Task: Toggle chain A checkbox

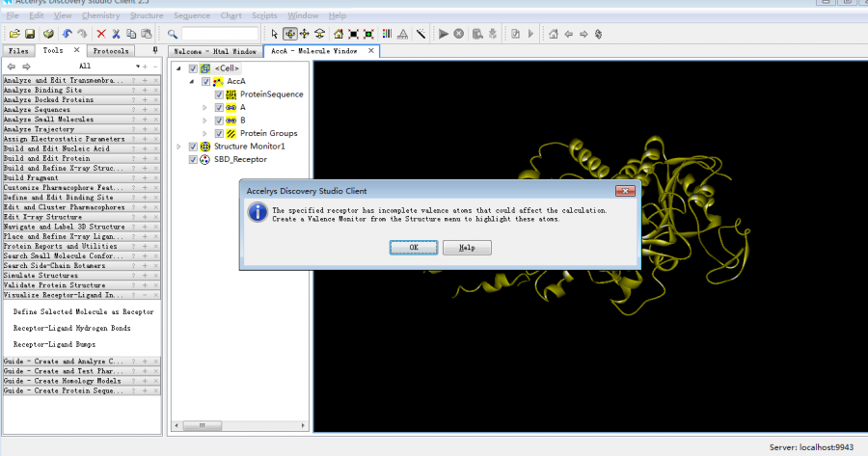Action: [219, 107]
